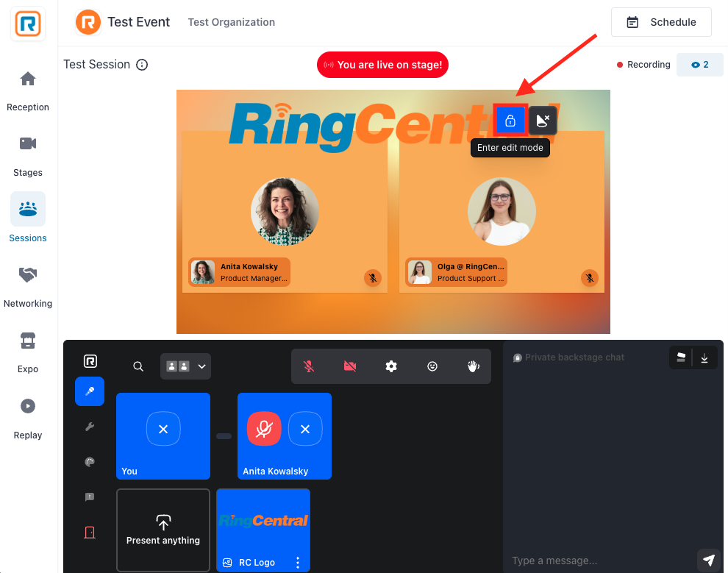The width and height of the screenshot is (728, 573).
Task: Click the RingCentral logo in the sidebar
Action: click(28, 24)
